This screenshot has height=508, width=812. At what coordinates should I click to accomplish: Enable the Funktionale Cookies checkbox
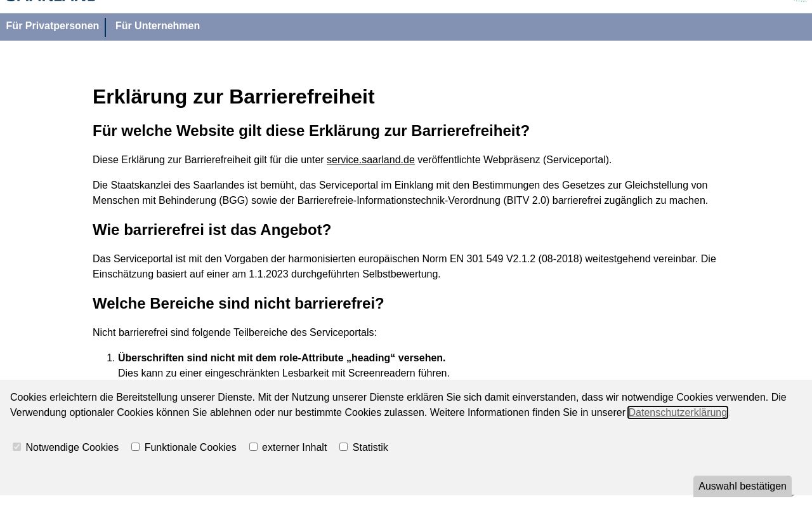135,447
